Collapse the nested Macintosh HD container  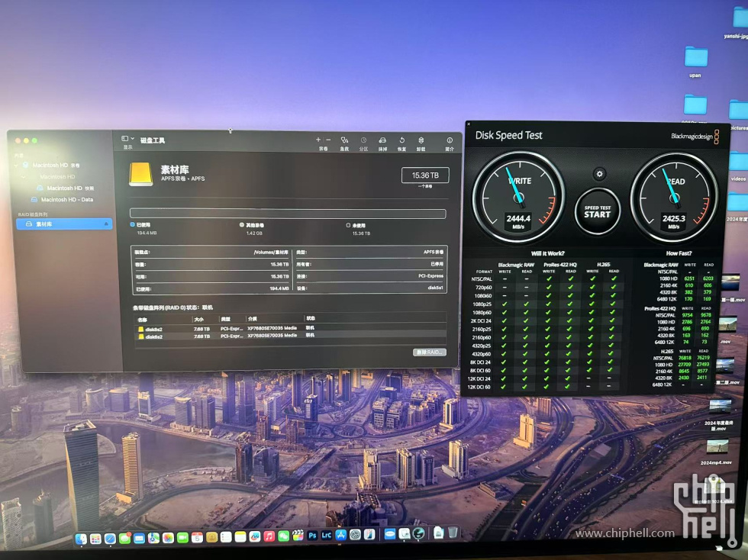pyautogui.click(x=24, y=176)
